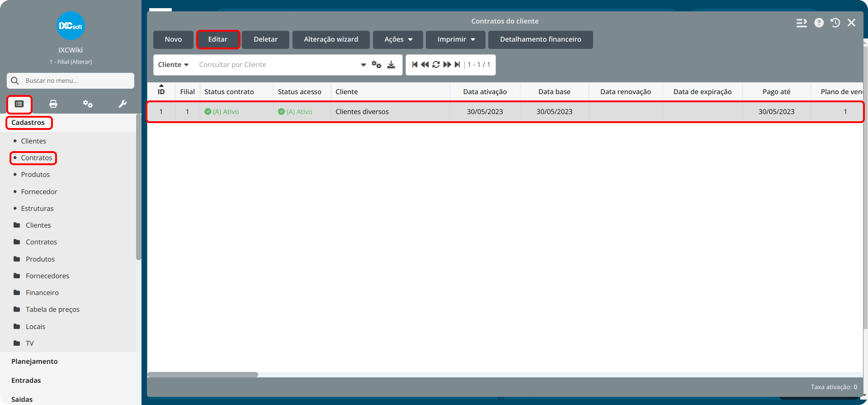Open Estruturas menu item

[37, 209]
